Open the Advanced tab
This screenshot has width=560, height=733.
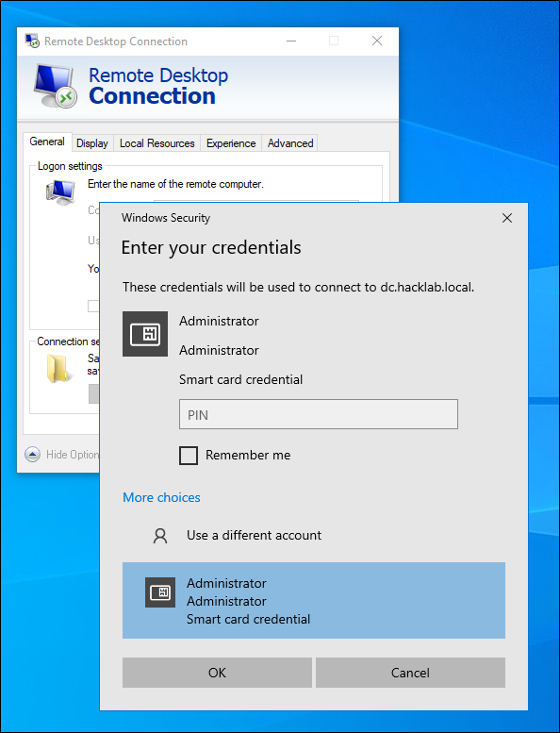pos(290,143)
